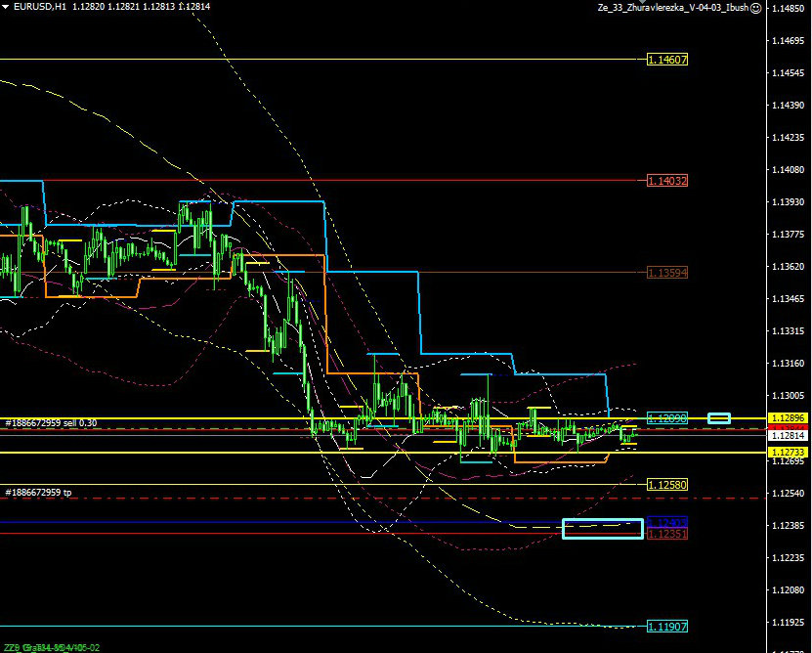This screenshot has width=812, height=653.
Task: Click the yellow 1.12896 price axis tag
Action: pos(790,417)
